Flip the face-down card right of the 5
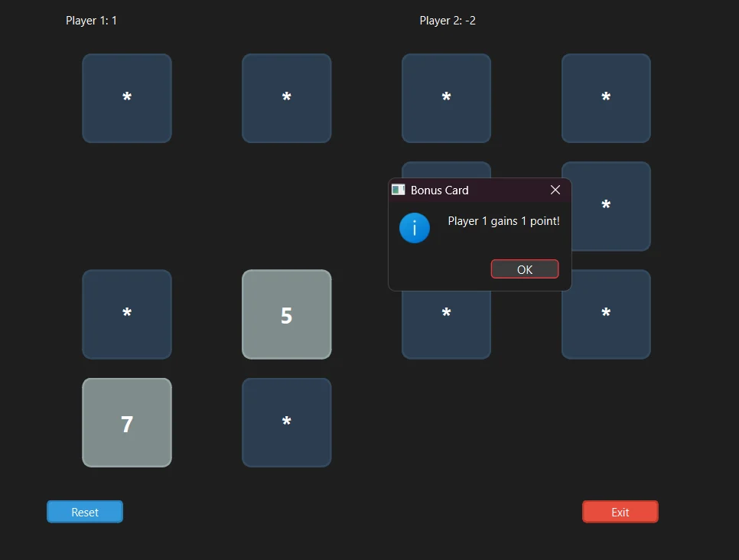Image resolution: width=739 pixels, height=560 pixels. tap(446, 314)
